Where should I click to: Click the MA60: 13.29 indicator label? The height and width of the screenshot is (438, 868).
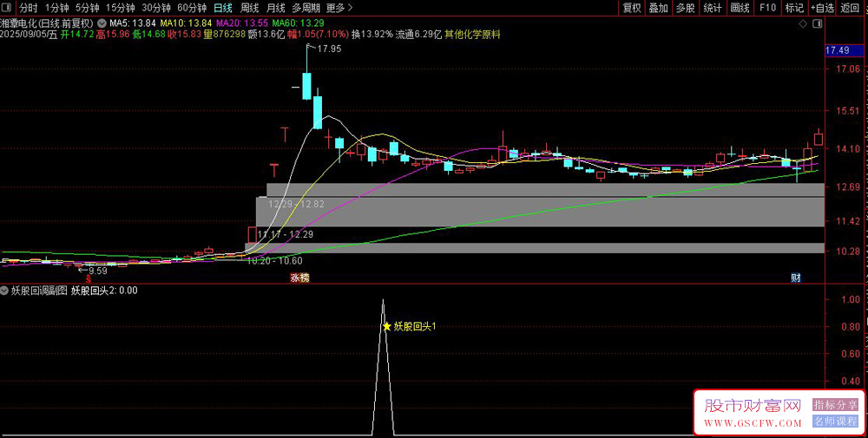(298, 23)
